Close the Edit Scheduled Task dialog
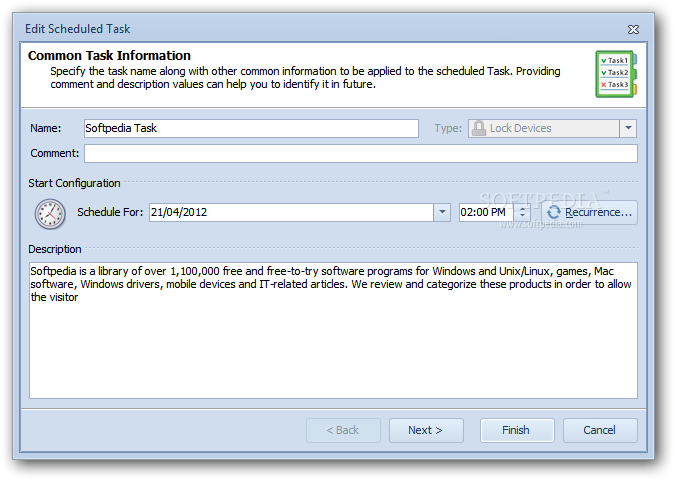Viewport: 675px width, 480px height. [633, 29]
